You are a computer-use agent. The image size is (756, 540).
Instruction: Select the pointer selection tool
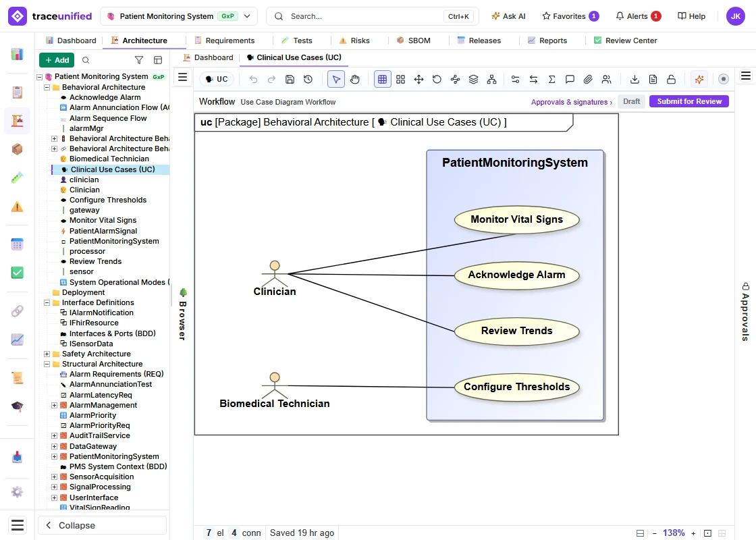(336, 79)
